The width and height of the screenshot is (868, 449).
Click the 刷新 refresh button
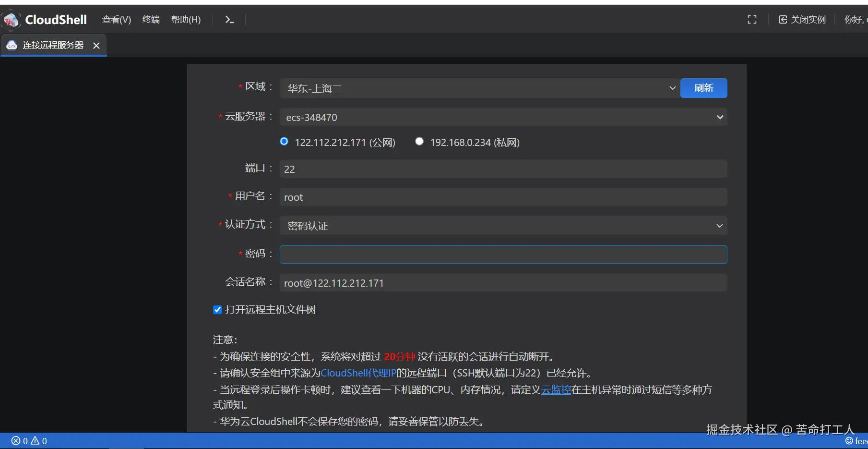[703, 88]
